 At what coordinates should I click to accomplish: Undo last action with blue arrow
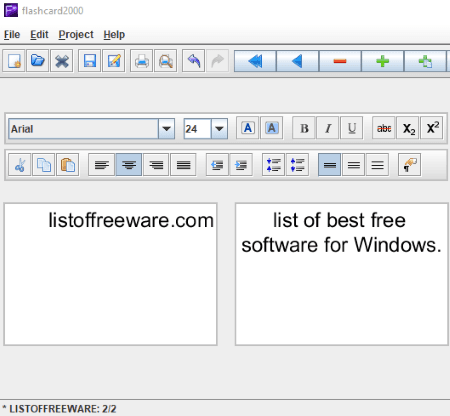194,61
